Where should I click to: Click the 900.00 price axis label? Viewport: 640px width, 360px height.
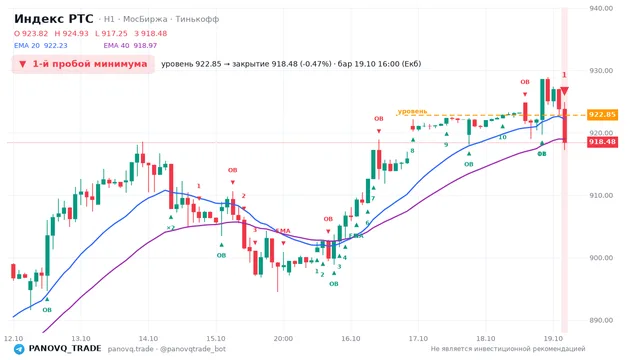(x=601, y=258)
